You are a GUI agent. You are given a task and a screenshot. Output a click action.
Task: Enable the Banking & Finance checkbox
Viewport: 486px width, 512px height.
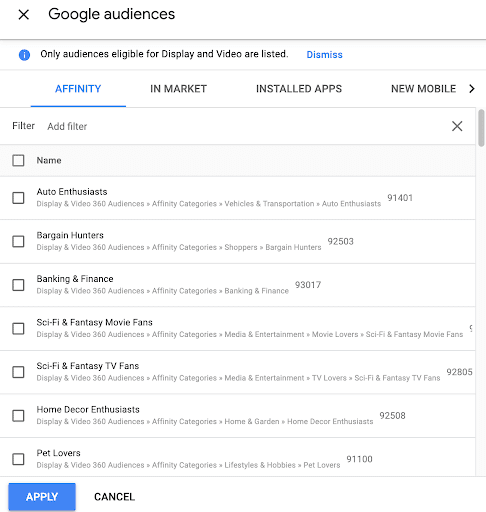pos(18,285)
